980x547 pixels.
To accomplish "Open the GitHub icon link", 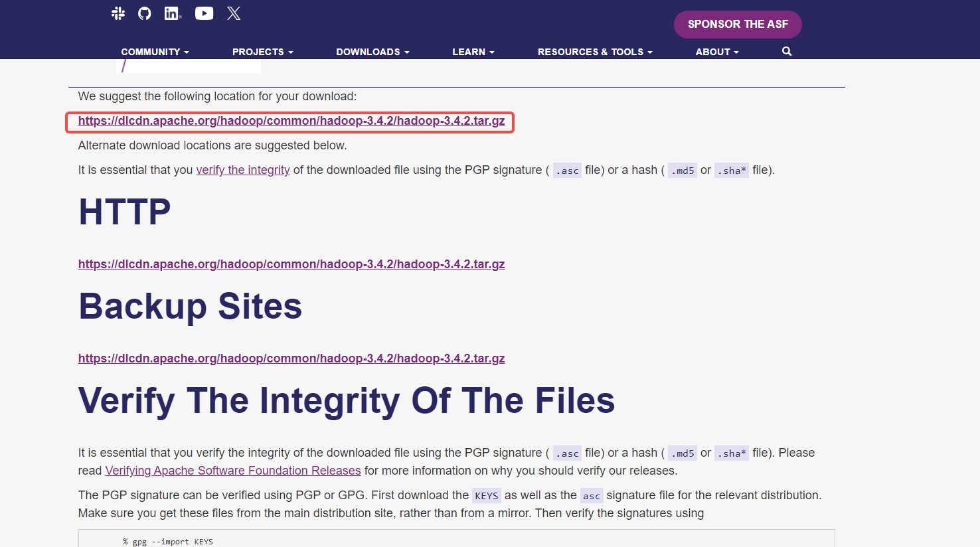I will coord(145,13).
